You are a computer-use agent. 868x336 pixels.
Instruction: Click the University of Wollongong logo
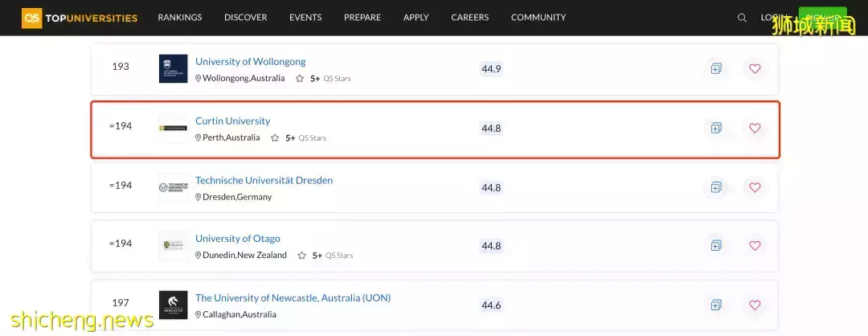click(174, 68)
